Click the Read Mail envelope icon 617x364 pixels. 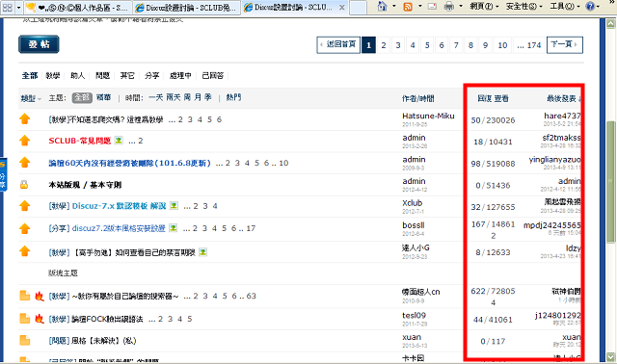tap(432, 7)
